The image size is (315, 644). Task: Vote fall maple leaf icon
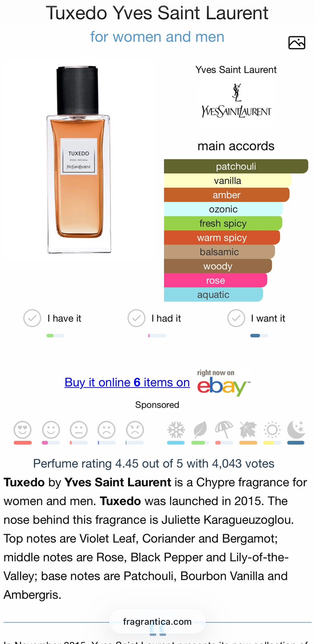(248, 430)
